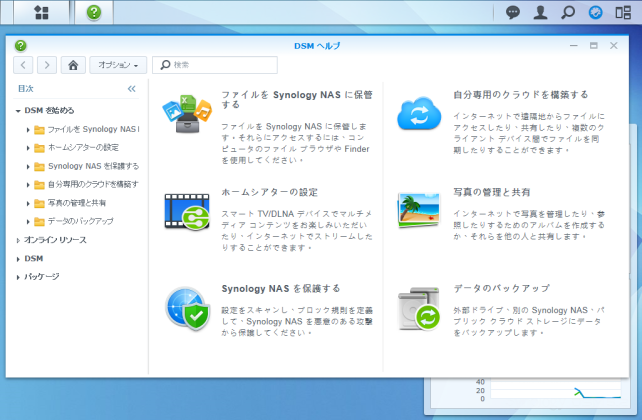Go back with the left arrow button
Screen dimensions: 642x420
(x=23, y=65)
